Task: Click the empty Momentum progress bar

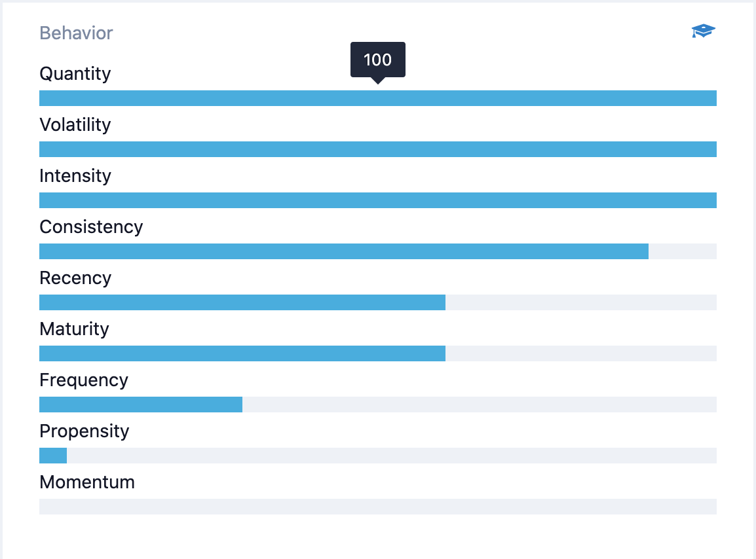Action: tap(378, 507)
